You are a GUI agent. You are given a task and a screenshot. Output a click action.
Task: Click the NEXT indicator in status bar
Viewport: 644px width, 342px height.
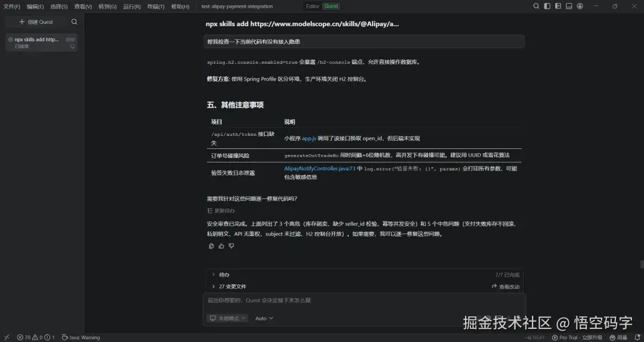coord(535,337)
